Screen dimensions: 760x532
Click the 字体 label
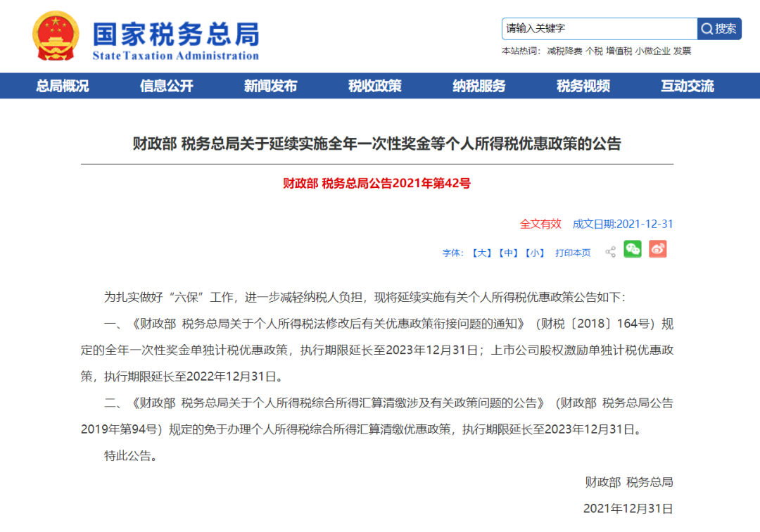point(453,253)
